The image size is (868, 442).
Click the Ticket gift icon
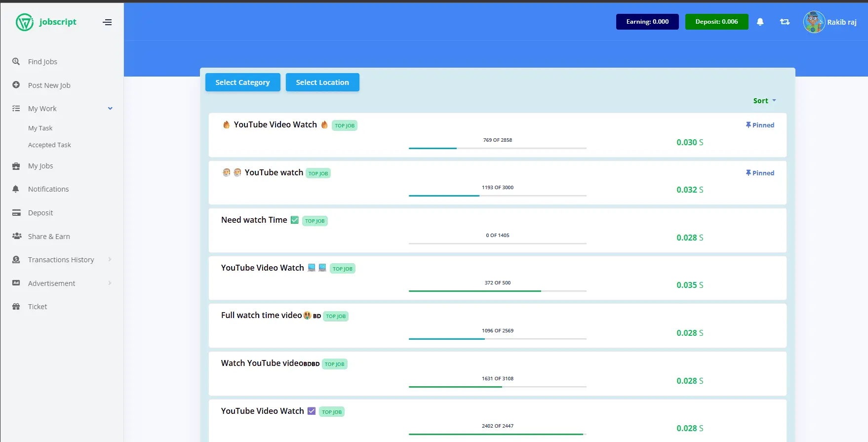[x=16, y=307]
